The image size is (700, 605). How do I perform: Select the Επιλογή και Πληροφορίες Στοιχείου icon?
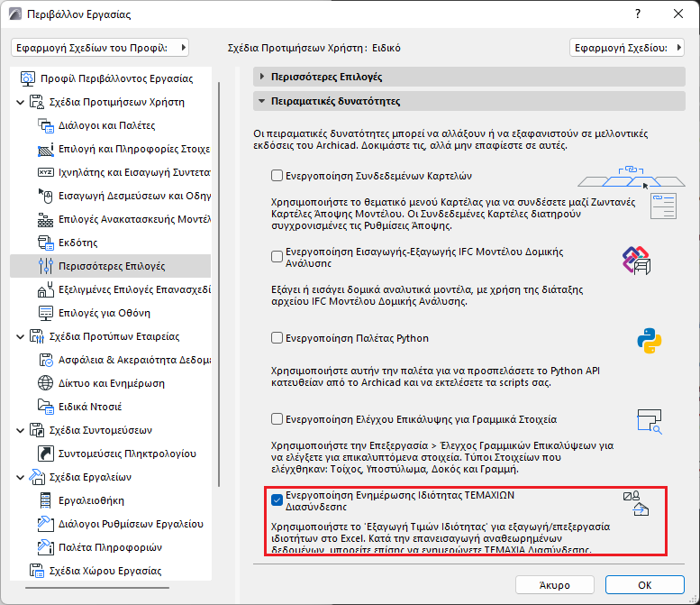[46, 149]
